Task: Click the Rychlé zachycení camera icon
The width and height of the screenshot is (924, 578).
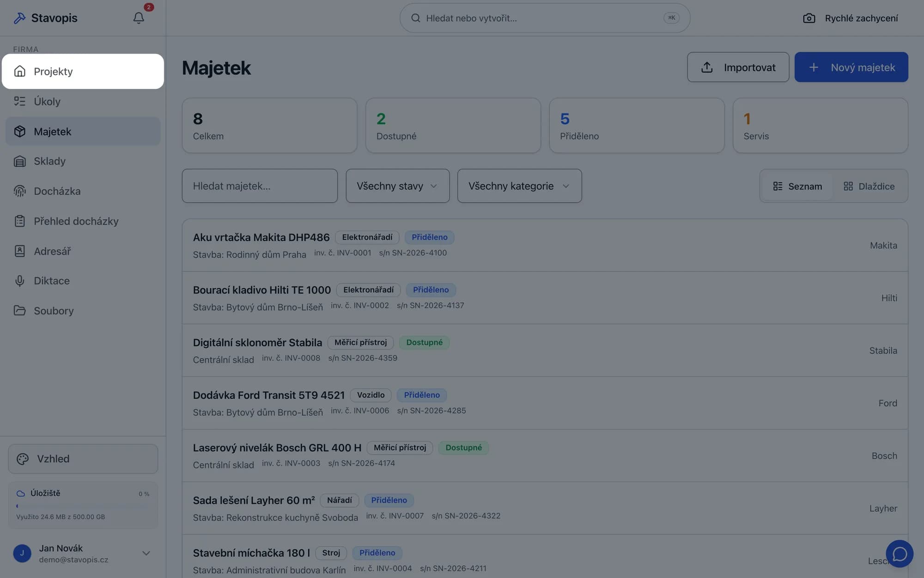Action: point(809,18)
